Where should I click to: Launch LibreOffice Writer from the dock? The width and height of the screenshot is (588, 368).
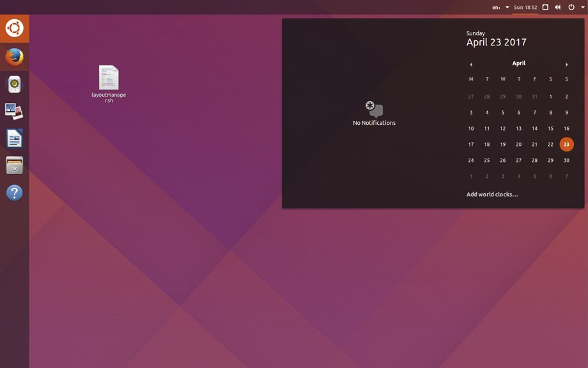click(x=14, y=138)
